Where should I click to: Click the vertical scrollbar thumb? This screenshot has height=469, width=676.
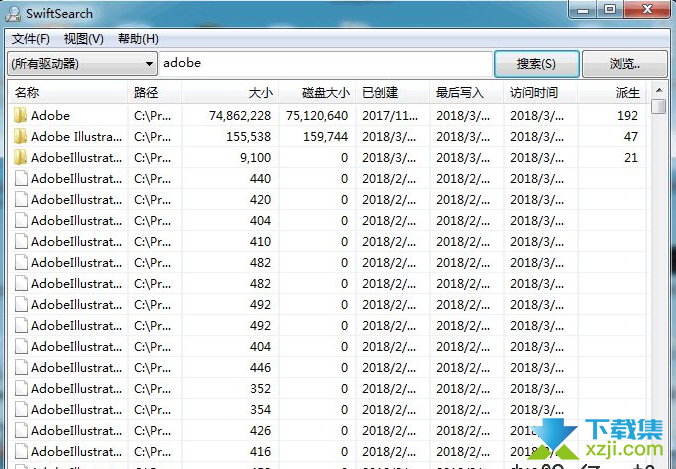pyautogui.click(x=659, y=106)
